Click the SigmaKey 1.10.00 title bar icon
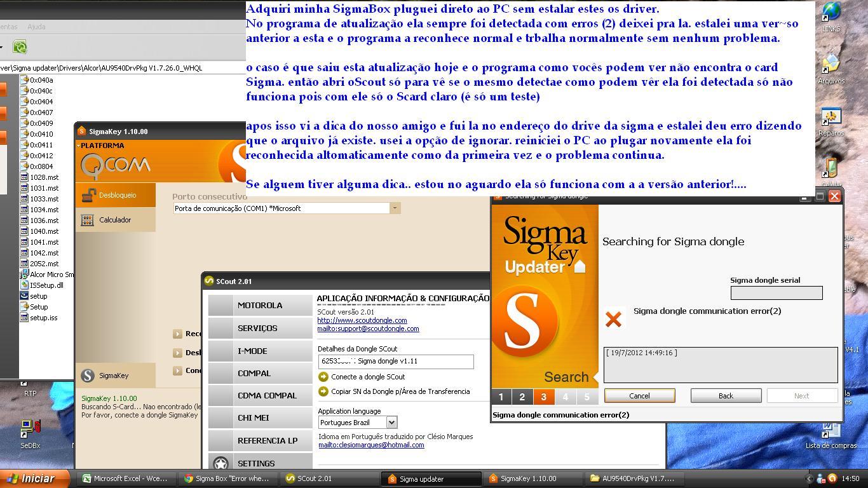868x488 pixels. pyautogui.click(x=81, y=132)
